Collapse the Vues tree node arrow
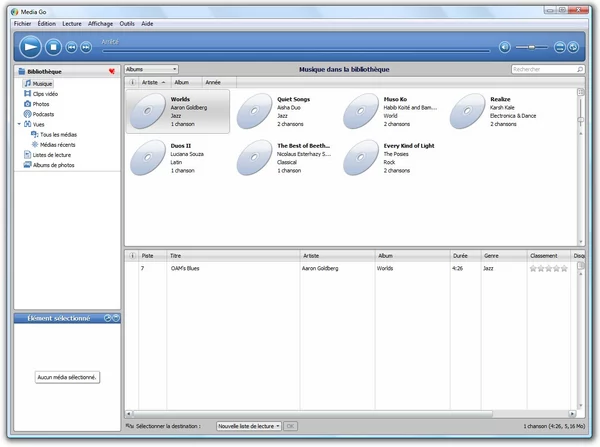Viewport: 600px width, 447px height. [x=19, y=124]
